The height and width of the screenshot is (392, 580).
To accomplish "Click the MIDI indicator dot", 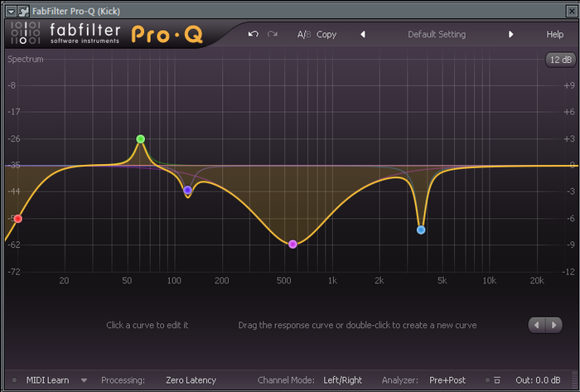I will coord(14,380).
